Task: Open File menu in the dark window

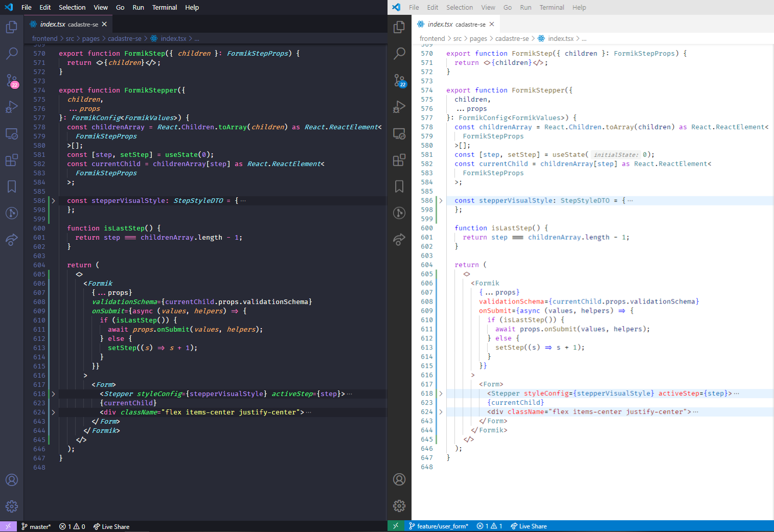Action: pyautogui.click(x=27, y=8)
